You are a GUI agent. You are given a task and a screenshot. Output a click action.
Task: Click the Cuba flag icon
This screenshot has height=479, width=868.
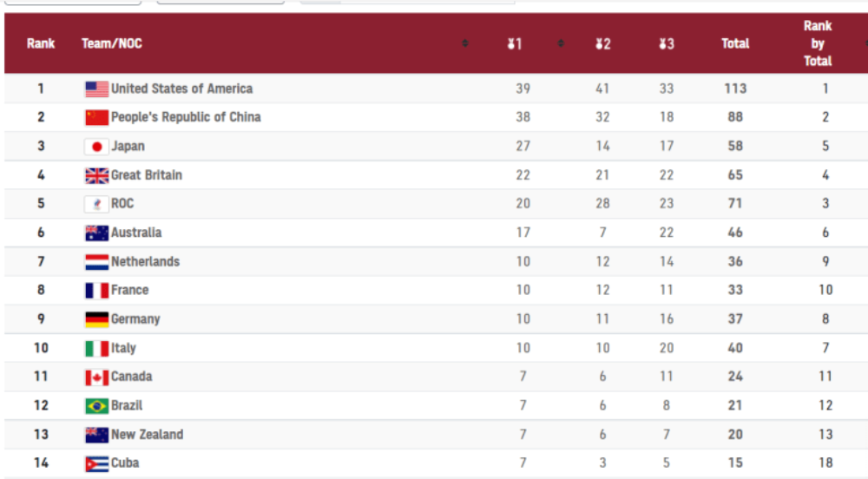tap(96, 463)
